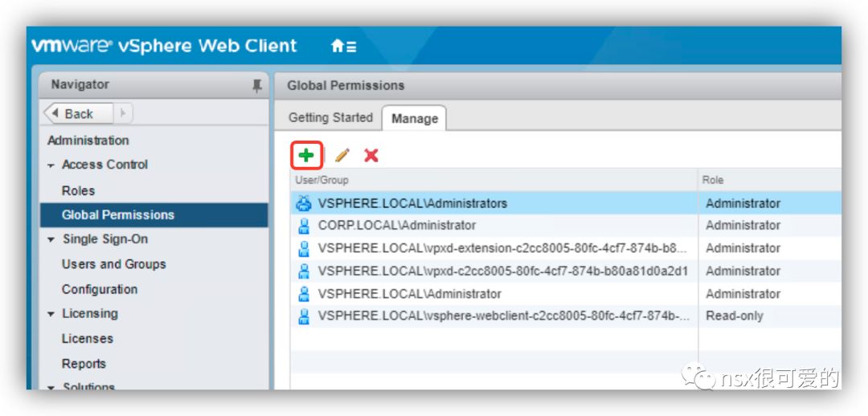The width and height of the screenshot is (868, 416).
Task: Sort by User/Group column header
Action: coord(493,180)
